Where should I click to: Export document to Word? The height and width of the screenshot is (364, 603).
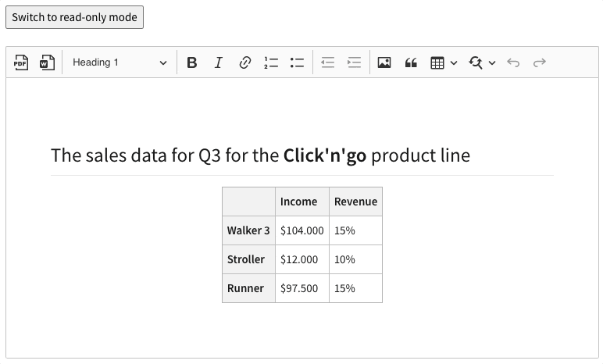(x=47, y=62)
